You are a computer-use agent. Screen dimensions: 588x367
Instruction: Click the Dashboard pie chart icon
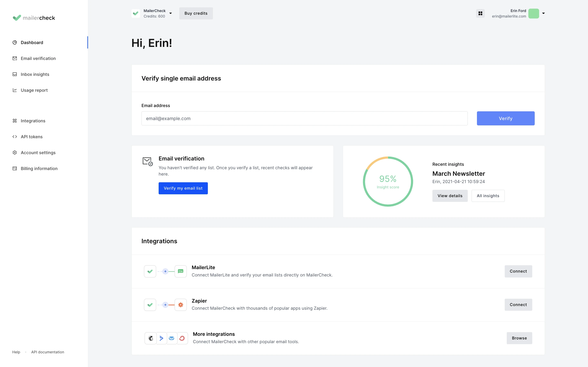pyautogui.click(x=14, y=42)
